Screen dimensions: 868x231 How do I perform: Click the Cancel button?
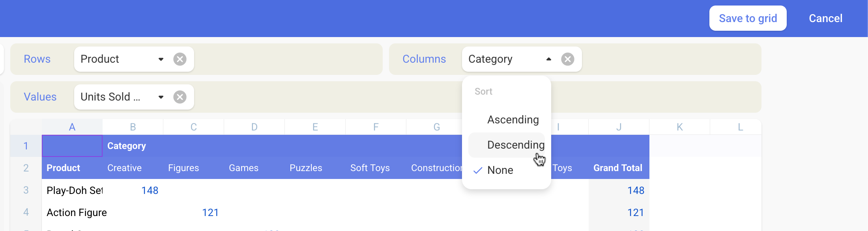[825, 18]
